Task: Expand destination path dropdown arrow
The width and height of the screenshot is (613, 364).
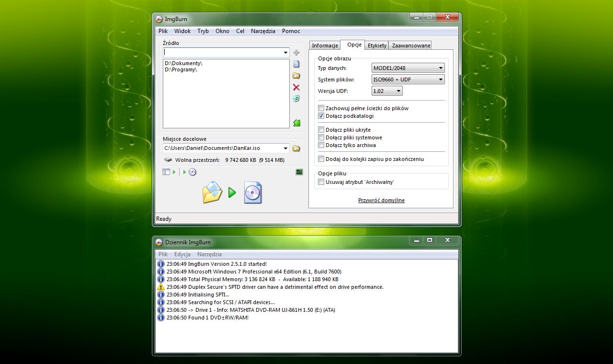Action: [285, 148]
